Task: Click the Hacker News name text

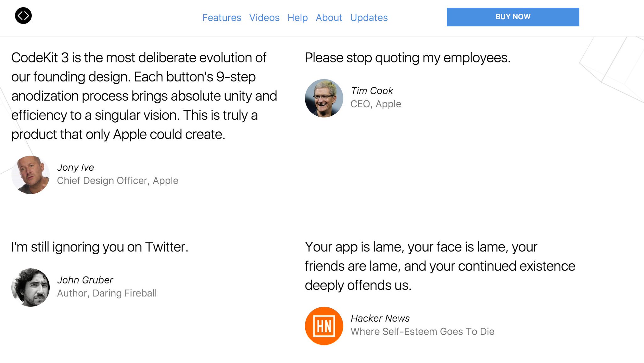Action: coord(380,318)
